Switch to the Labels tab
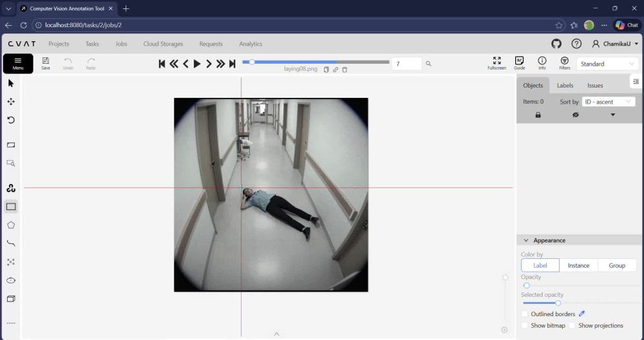This screenshot has height=340, width=644. [565, 86]
